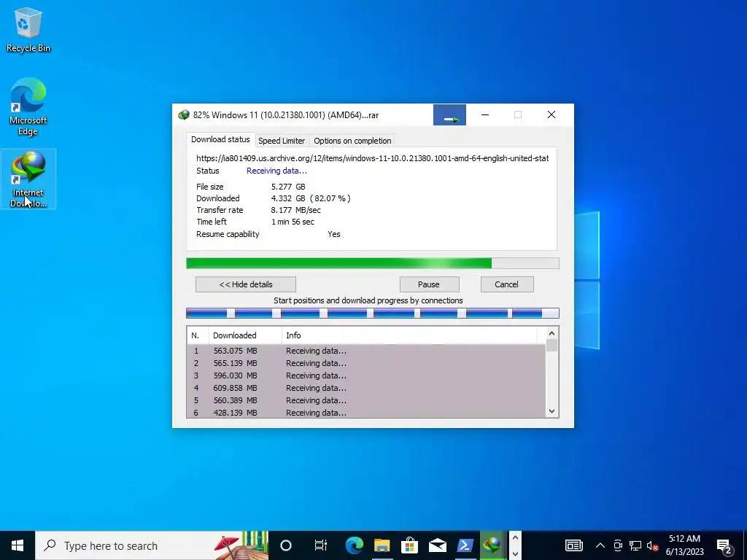747x560 pixels.
Task: Click the Internet Download Manager taskbar icon
Action: click(492, 545)
